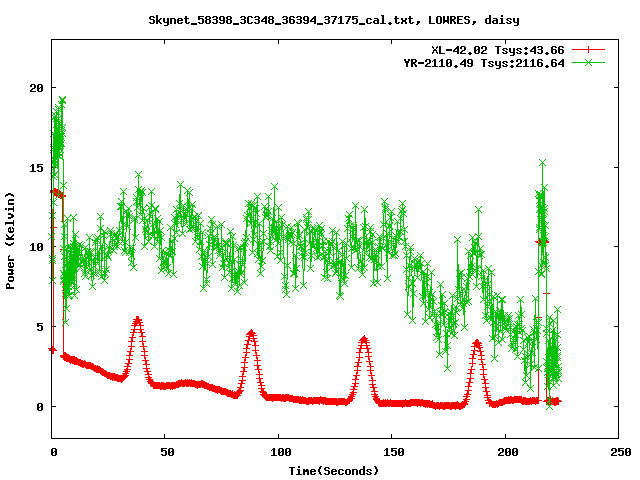The height and width of the screenshot is (480, 640).
Task: Click the x-axis tick label 150
Action: [x=394, y=452]
